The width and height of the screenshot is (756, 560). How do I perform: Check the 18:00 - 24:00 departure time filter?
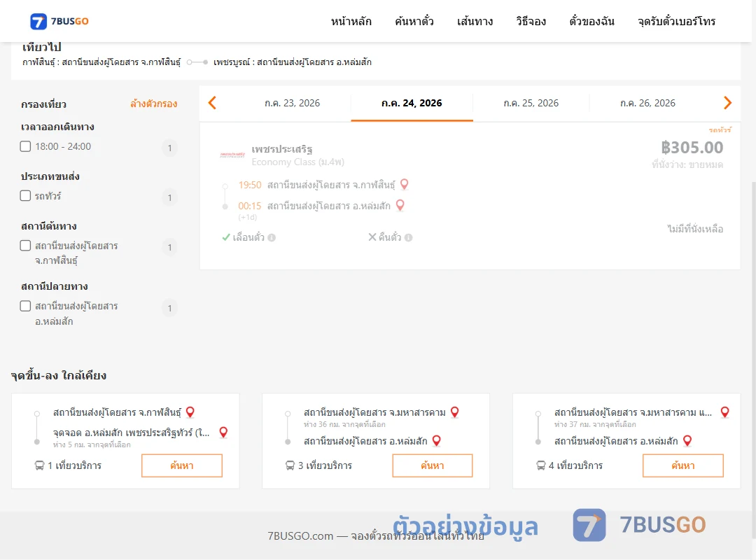(26, 146)
